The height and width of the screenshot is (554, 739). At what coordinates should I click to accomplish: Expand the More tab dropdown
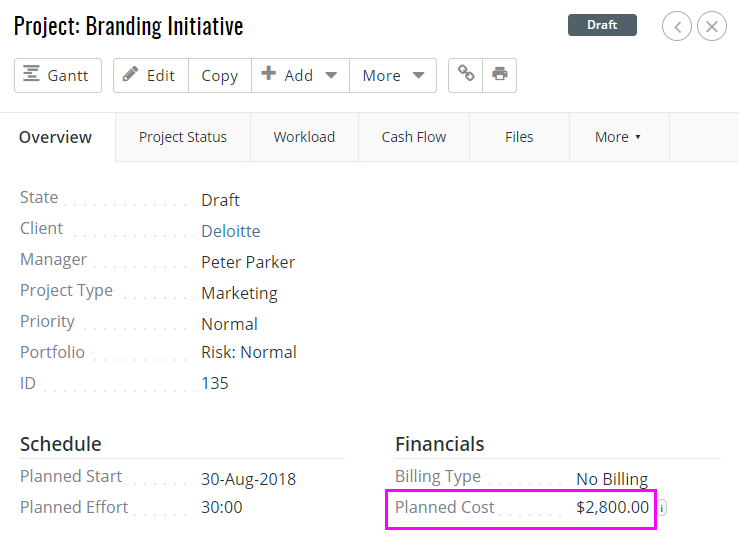pyautogui.click(x=618, y=137)
